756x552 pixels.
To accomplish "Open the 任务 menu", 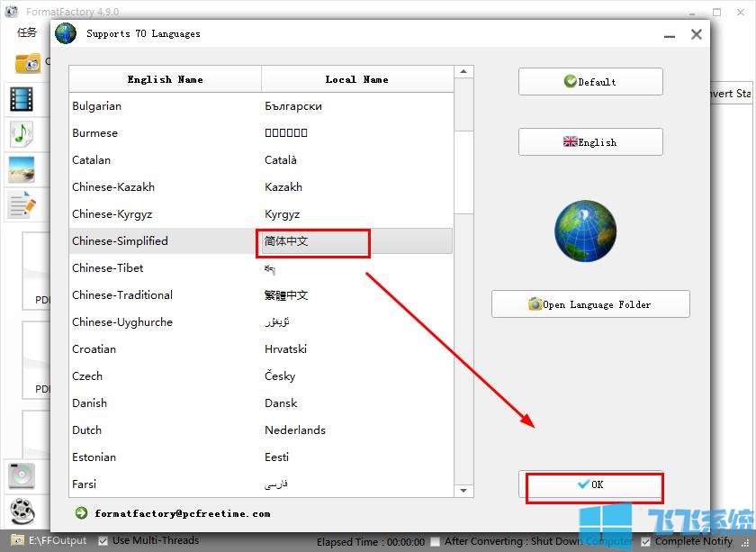I will [x=27, y=32].
